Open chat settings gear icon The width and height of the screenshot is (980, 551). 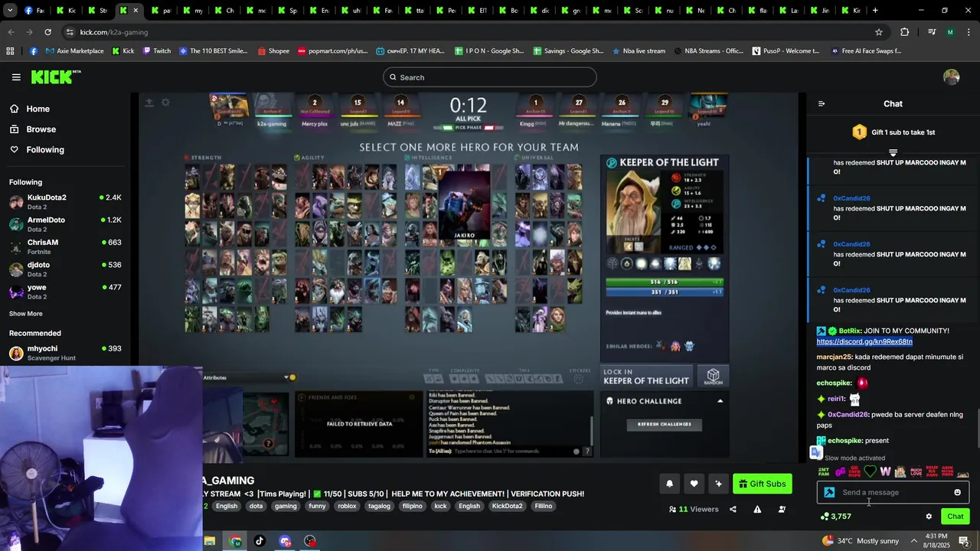929,517
